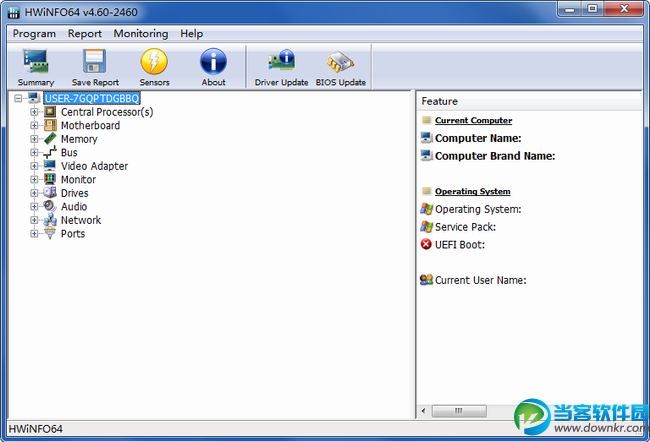Click the Current User Name users icon

click(x=426, y=279)
